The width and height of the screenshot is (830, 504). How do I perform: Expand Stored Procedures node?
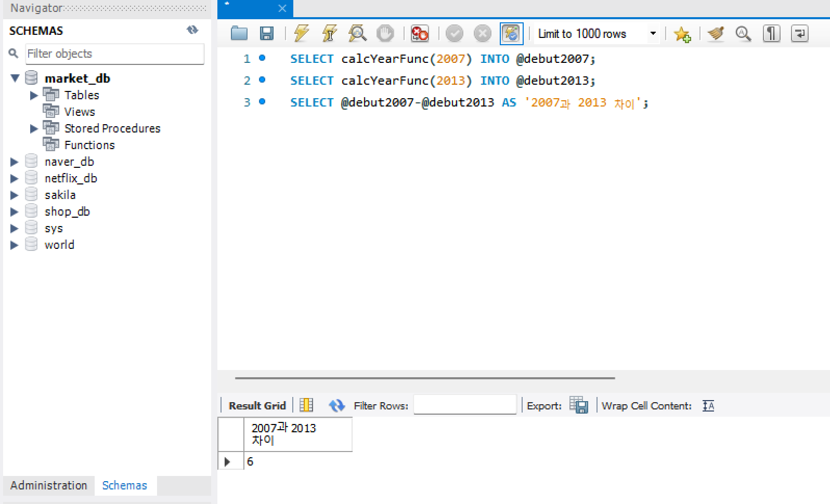pos(34,128)
